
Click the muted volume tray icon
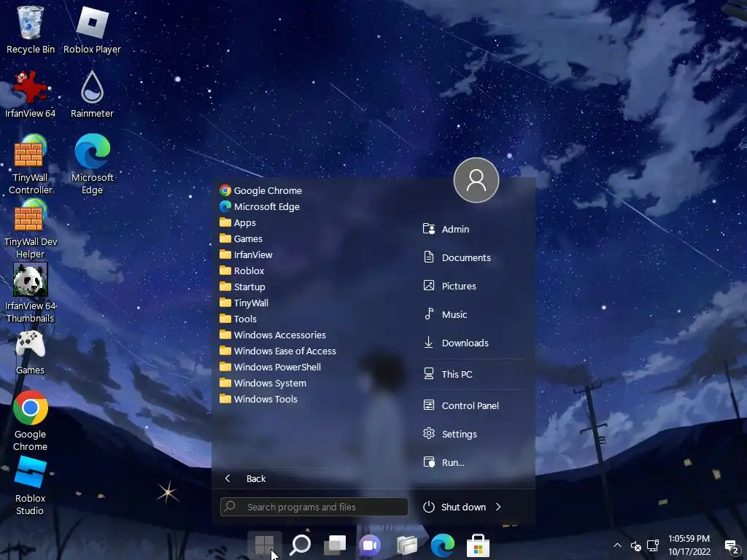tap(635, 545)
